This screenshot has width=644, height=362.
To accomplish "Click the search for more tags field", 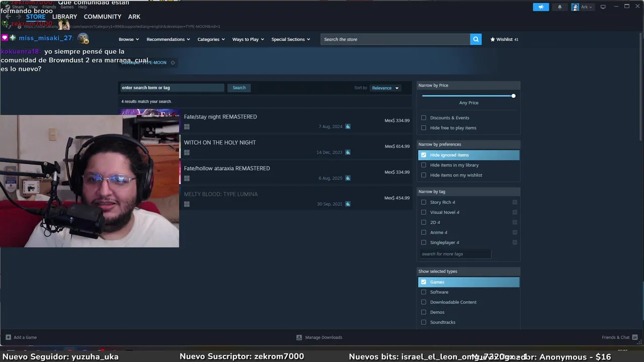I will [x=455, y=254].
